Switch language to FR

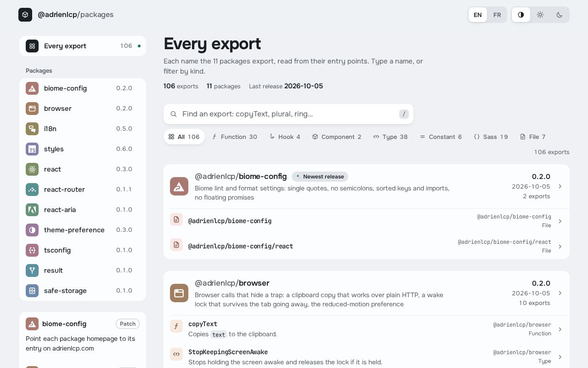(x=497, y=15)
